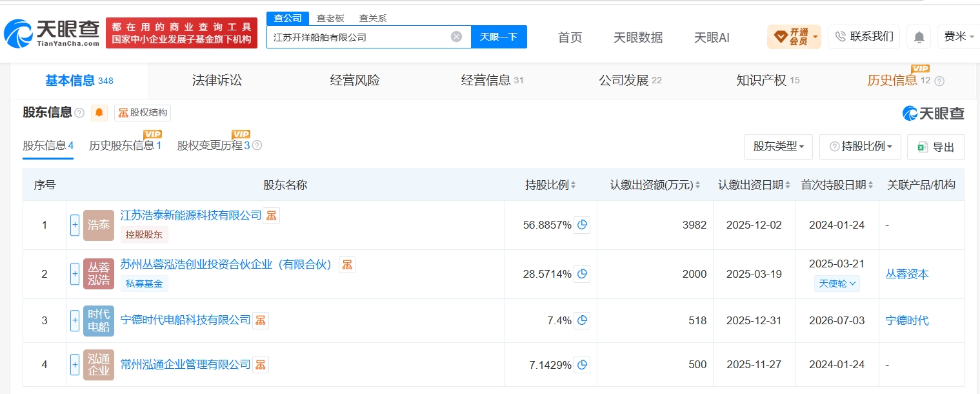Open the 开通会员 membership dropdown

(794, 37)
